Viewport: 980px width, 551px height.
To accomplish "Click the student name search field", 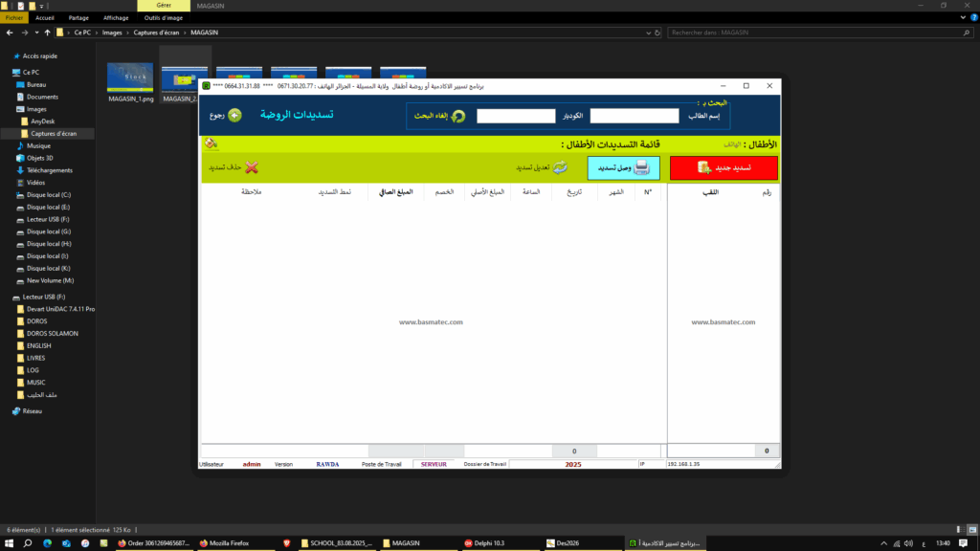I will click(x=634, y=116).
